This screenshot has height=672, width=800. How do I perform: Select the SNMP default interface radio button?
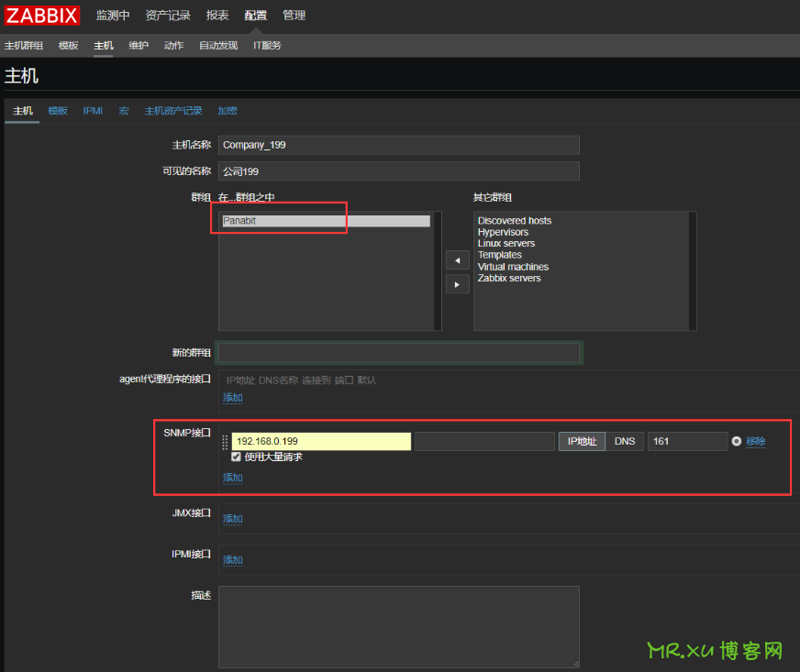point(736,441)
